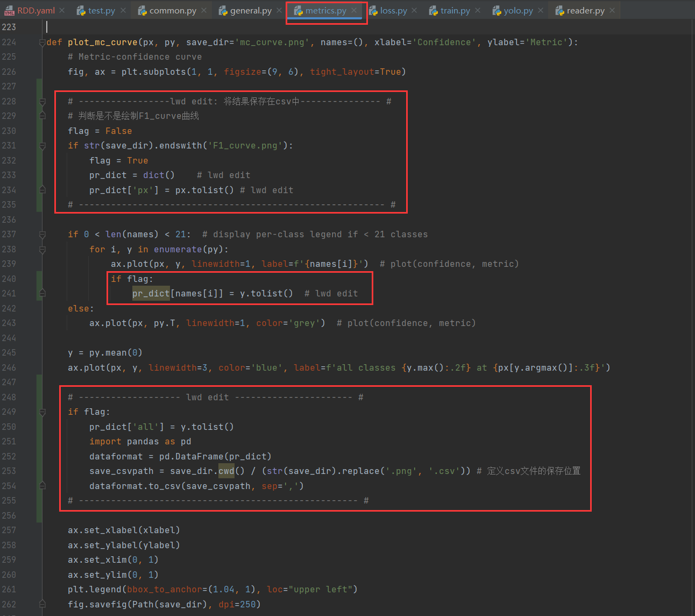
Task: Click the YAML file icon on RDD.yaml tab
Action: pos(9,11)
